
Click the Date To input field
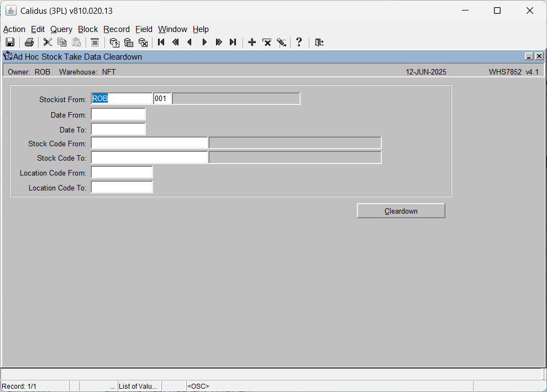coord(118,129)
